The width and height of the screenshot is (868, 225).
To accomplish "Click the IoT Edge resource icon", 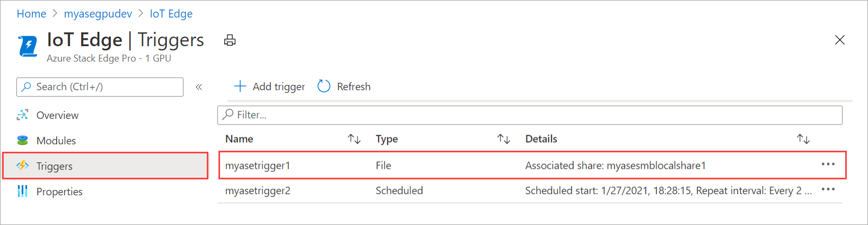I will click(x=28, y=46).
